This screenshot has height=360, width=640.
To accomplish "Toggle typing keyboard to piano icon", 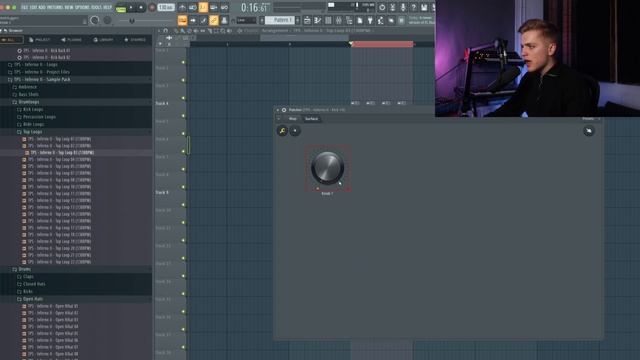I will tap(182, 20).
